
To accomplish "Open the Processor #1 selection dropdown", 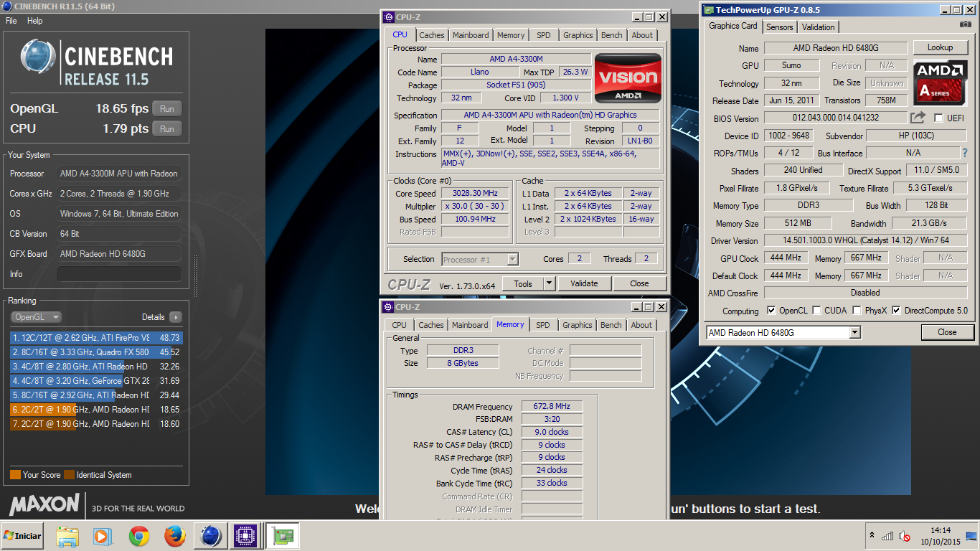I will coord(480,259).
